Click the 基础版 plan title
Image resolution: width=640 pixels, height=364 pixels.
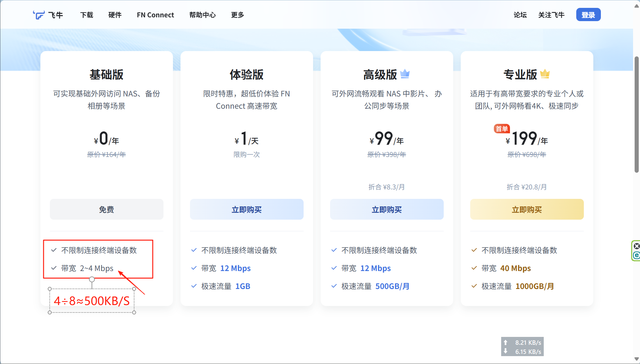107,74
